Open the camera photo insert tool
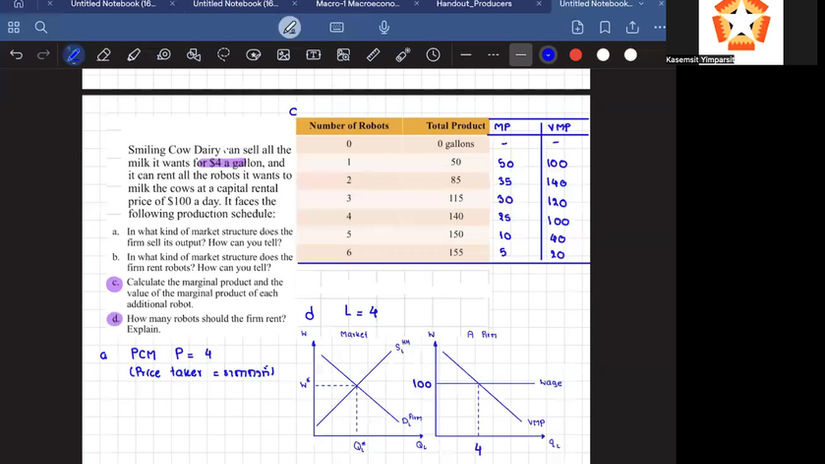Viewport: 825px width, 464px height. coord(344,55)
